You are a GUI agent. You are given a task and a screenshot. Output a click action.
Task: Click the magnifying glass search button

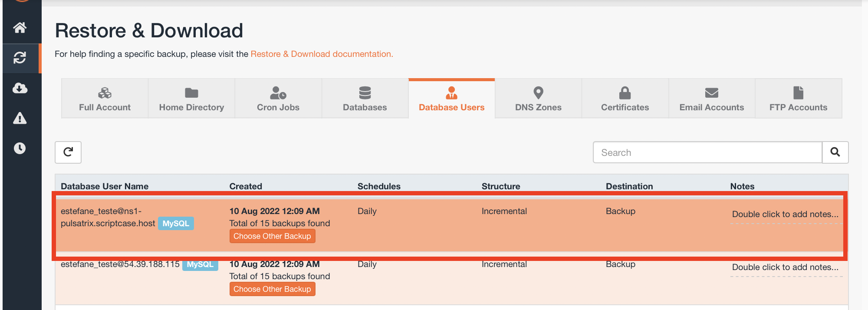coord(835,152)
